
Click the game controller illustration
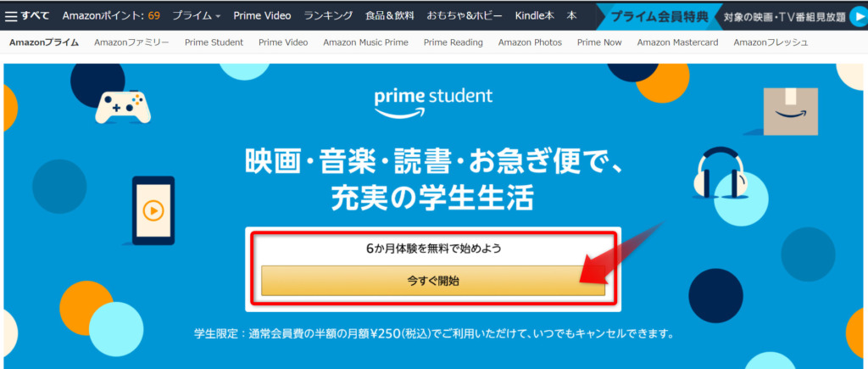[x=123, y=106]
